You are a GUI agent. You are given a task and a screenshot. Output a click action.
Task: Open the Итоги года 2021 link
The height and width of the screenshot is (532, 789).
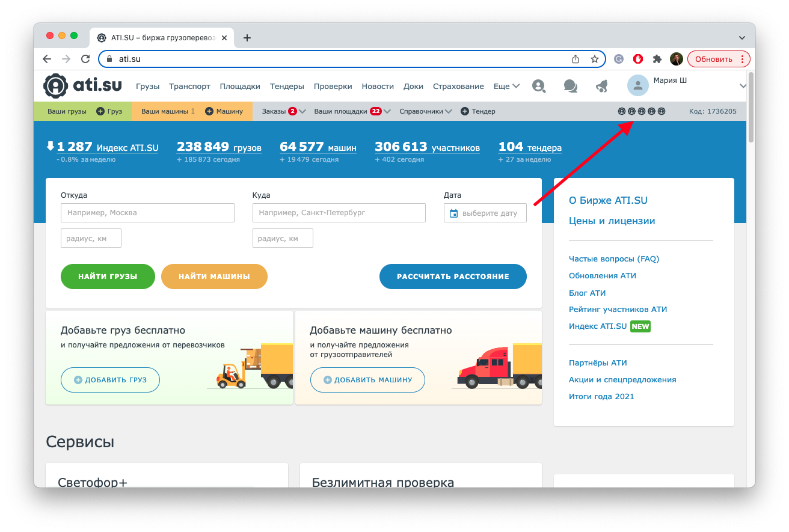tap(601, 397)
